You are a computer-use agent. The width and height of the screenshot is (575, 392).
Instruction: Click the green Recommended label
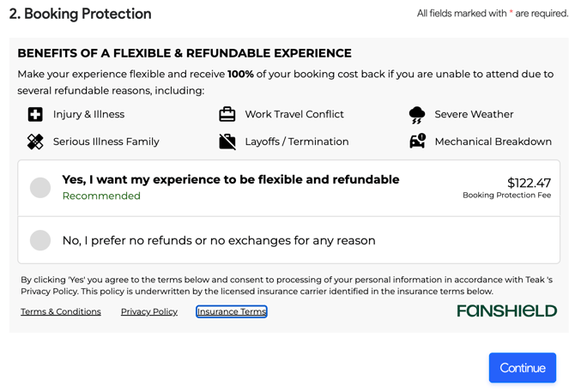click(x=101, y=196)
